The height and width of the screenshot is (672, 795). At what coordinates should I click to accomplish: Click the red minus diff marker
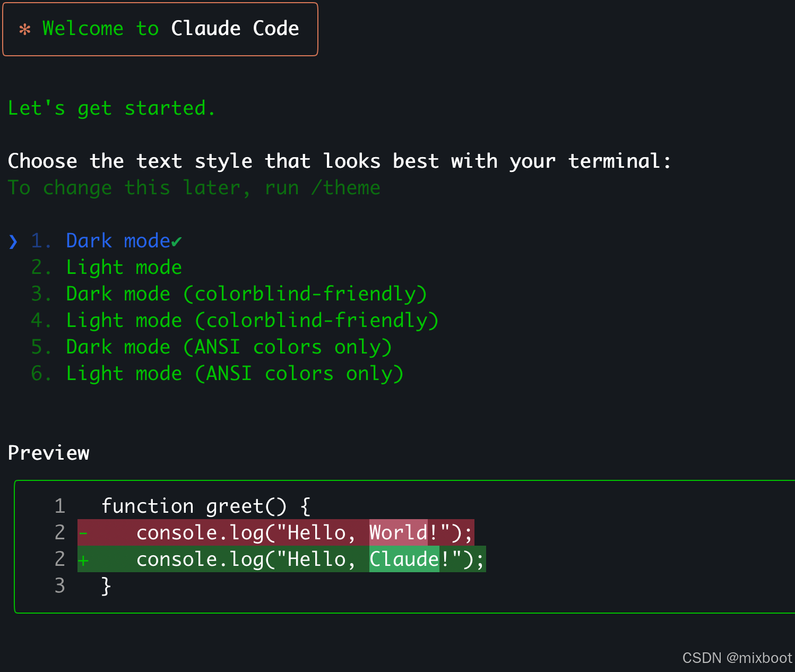(83, 532)
